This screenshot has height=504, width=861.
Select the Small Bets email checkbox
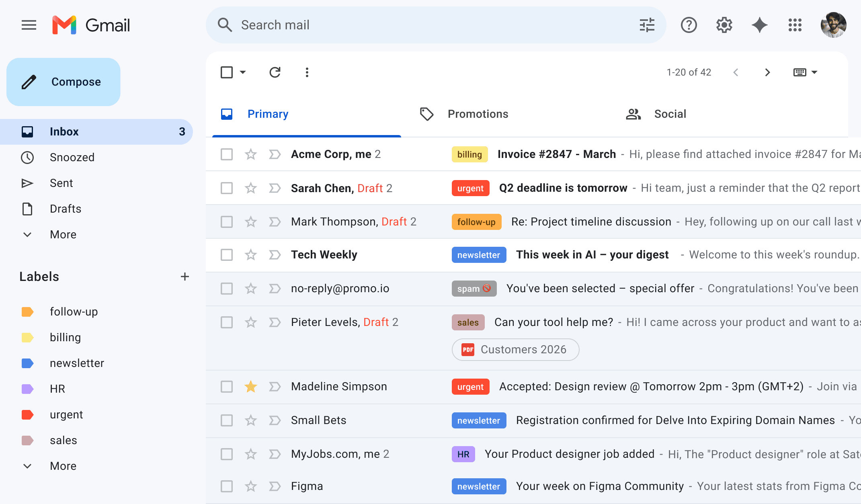[x=227, y=420]
